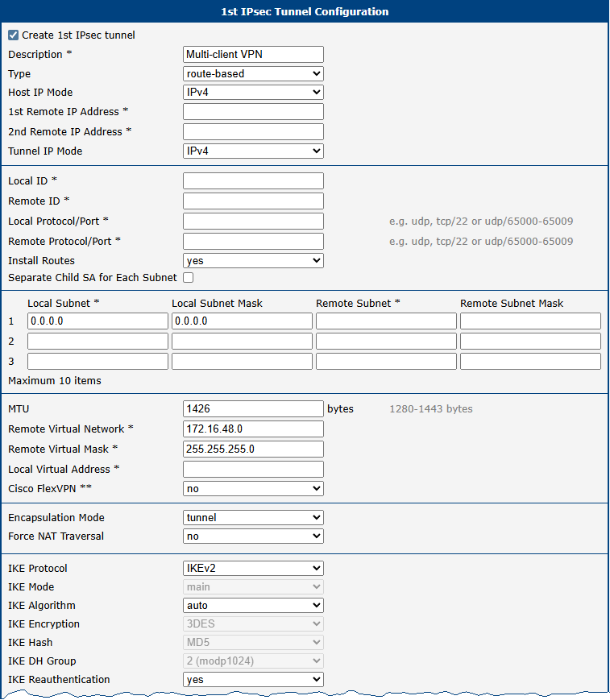Click the row 2 Local Subnet Mask field

242,341
